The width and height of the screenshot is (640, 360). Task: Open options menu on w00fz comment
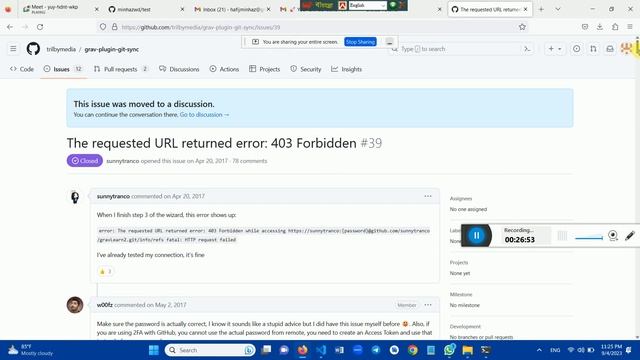428,305
